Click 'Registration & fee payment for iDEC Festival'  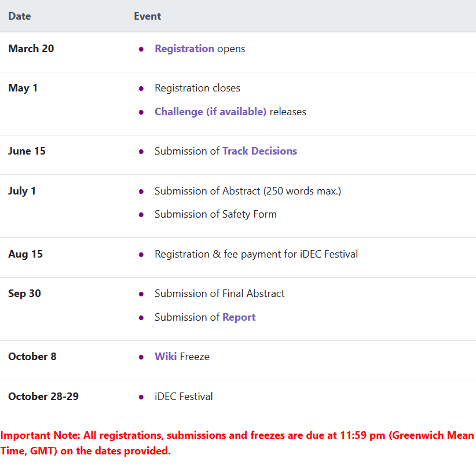pos(256,254)
